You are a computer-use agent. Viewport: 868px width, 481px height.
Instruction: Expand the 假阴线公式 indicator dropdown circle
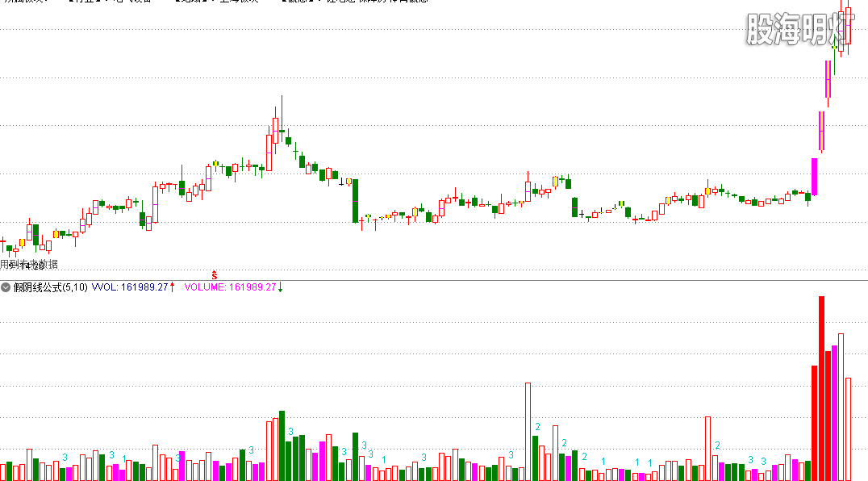(6, 287)
